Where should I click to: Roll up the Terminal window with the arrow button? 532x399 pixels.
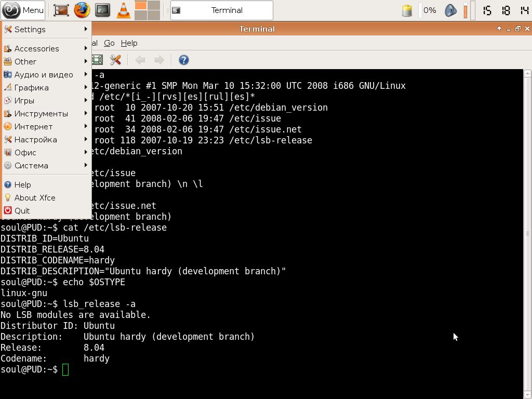(x=499, y=29)
